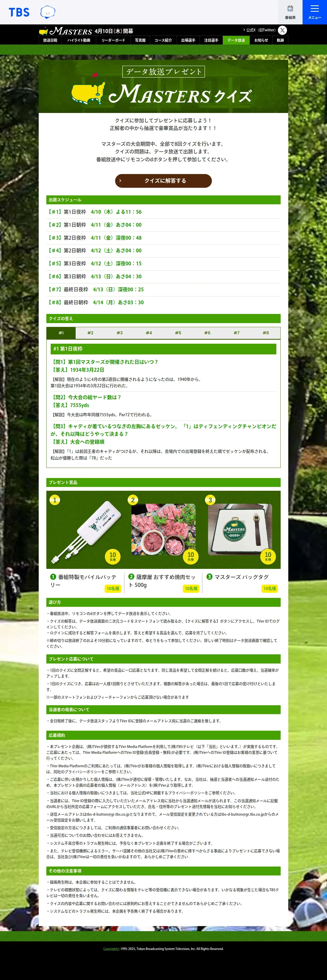The width and height of the screenshot is (327, 980).
Task: Open the official X (Twitter) icon
Action: point(282,30)
